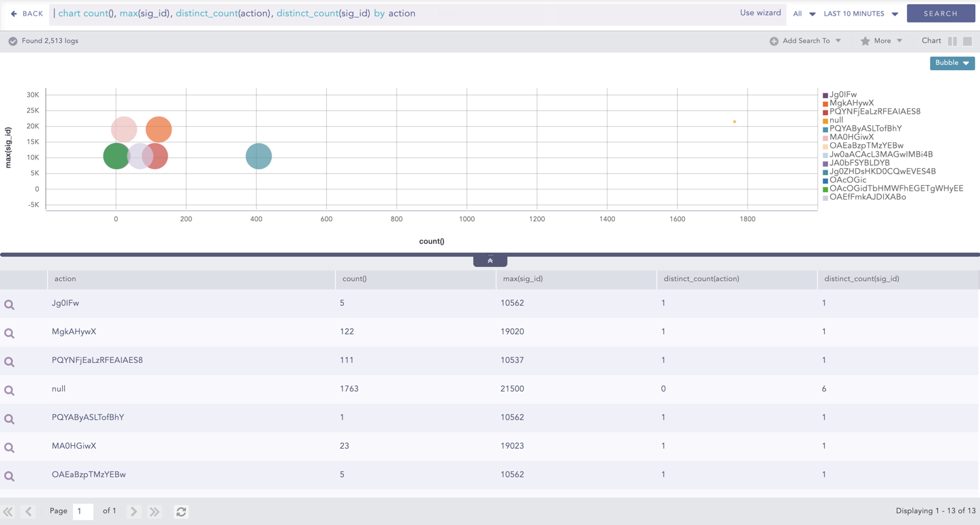This screenshot has height=525, width=980.
Task: Click the magnifier icon beside Jg0IFw row
Action: point(10,304)
